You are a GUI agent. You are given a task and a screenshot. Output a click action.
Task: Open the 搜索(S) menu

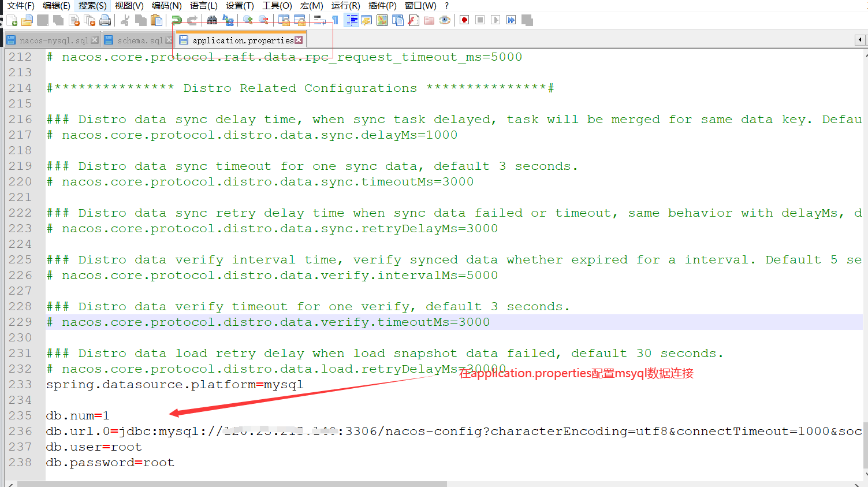click(92, 6)
